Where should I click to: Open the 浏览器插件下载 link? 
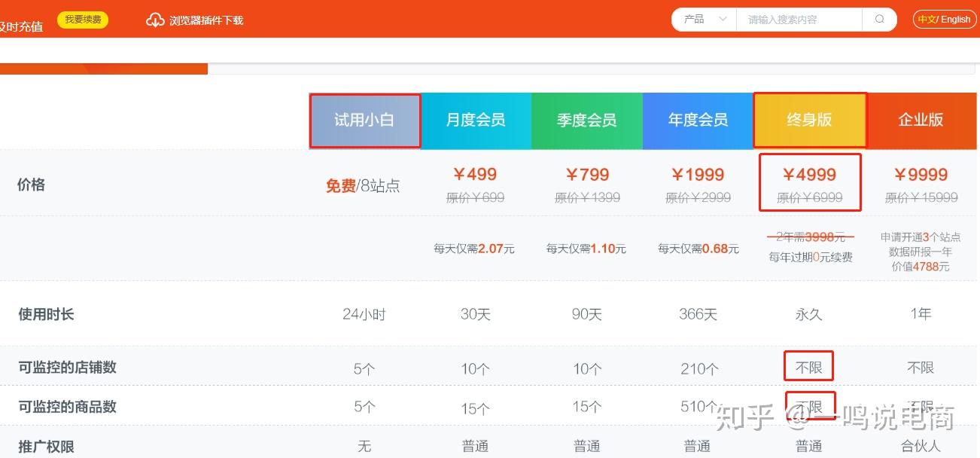pos(206,20)
